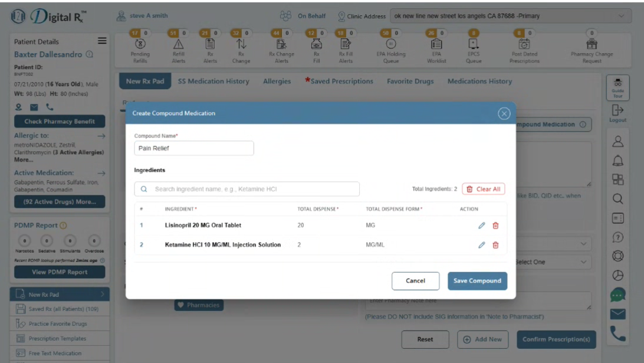This screenshot has width=644, height=363.
Task: Open the EPCS Queue icon
Action: (x=473, y=44)
